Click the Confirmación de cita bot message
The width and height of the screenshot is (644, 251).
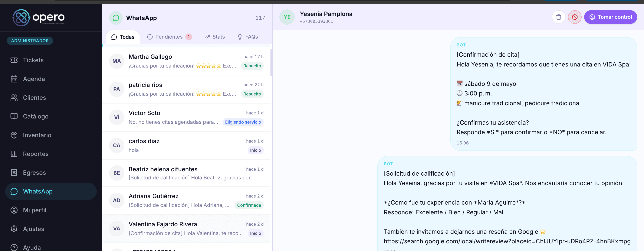click(543, 94)
